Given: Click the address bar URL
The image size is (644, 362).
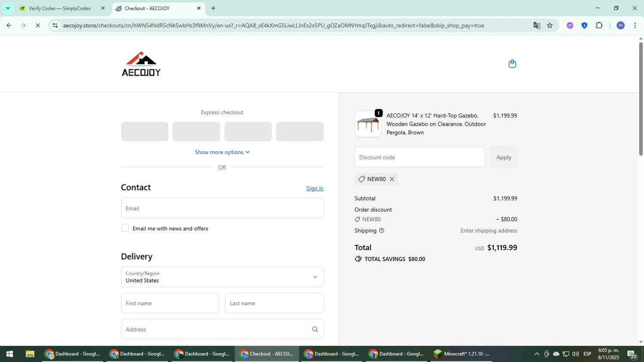Looking at the screenshot, I should [273, 26].
